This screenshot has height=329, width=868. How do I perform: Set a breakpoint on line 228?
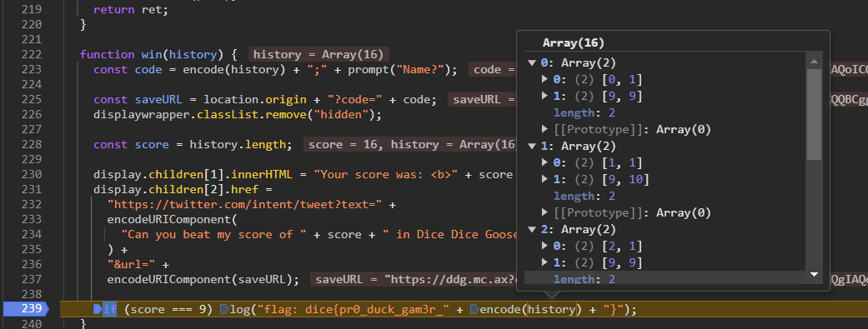point(32,144)
